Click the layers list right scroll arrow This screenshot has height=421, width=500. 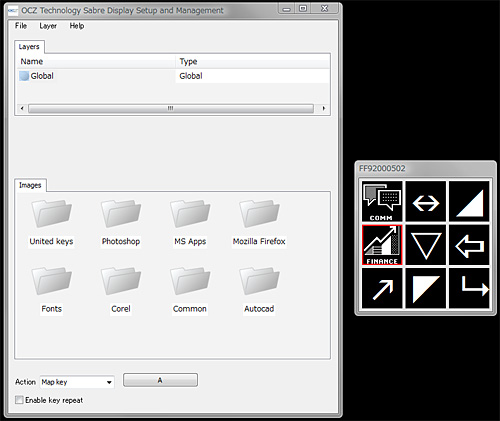(x=324, y=108)
